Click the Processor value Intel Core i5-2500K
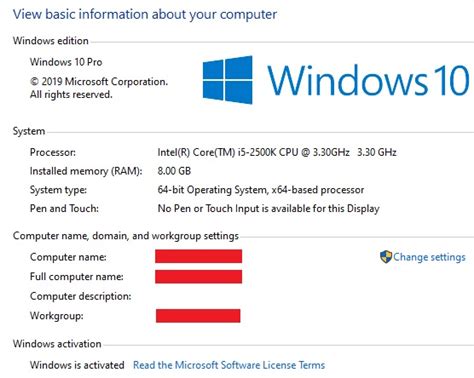Image resolution: width=474 pixels, height=378 pixels. tap(277, 152)
